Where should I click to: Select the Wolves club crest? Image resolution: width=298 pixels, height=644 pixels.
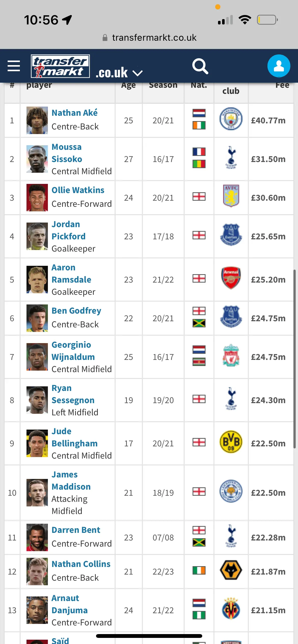pyautogui.click(x=231, y=570)
